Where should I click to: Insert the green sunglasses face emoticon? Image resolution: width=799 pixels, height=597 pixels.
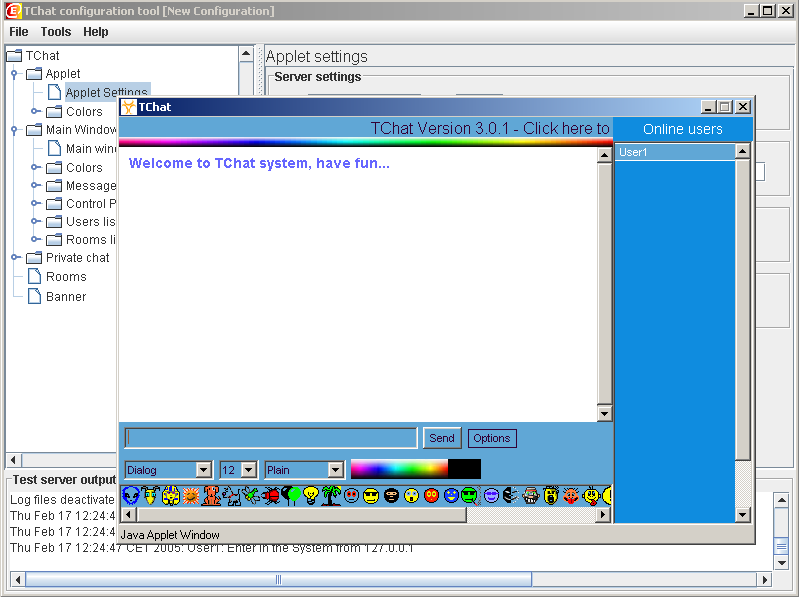tap(470, 495)
